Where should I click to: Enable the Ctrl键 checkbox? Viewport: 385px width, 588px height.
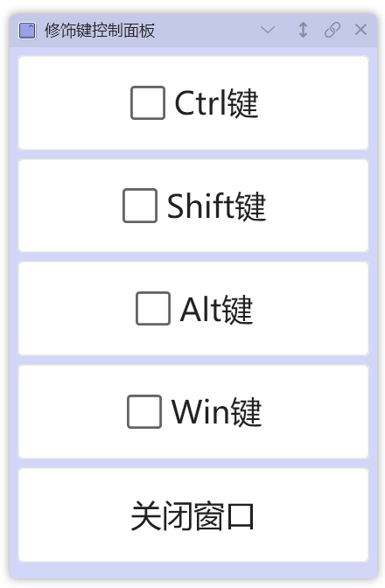point(148,102)
